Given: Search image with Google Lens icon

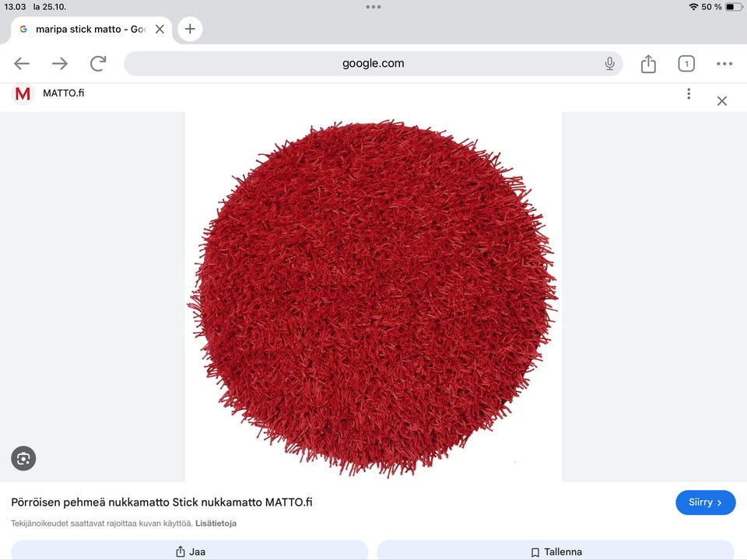Looking at the screenshot, I should coord(23,458).
